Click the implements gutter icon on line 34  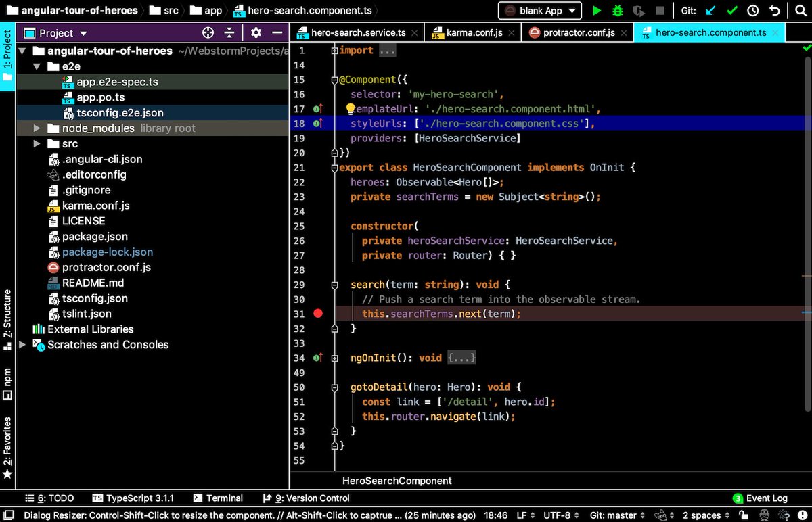318,358
